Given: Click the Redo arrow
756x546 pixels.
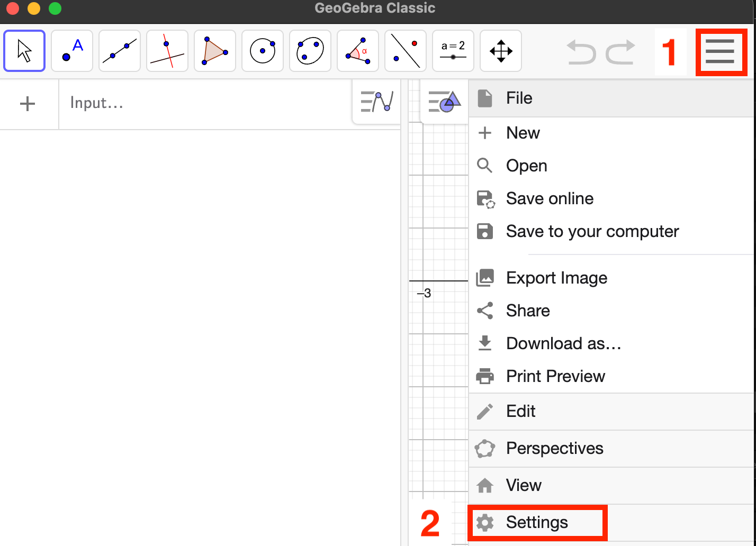Looking at the screenshot, I should [620, 52].
